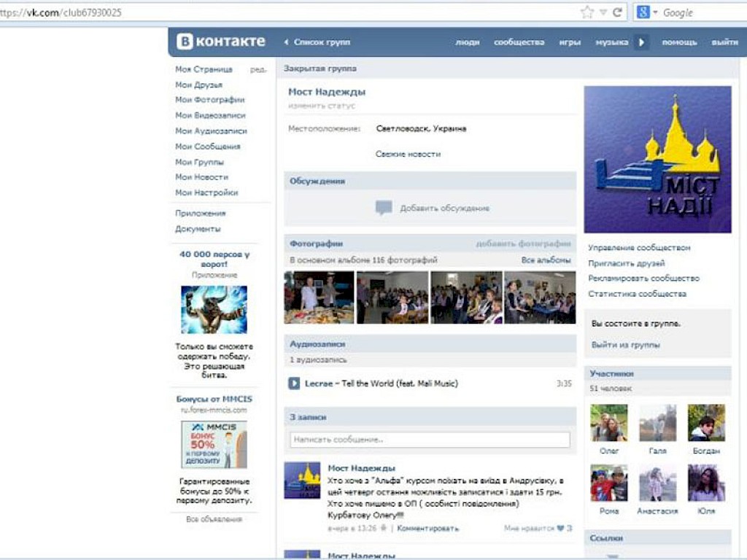The image size is (747, 560).
Task: Open Мои Сообщения in left menu
Action: tap(207, 147)
